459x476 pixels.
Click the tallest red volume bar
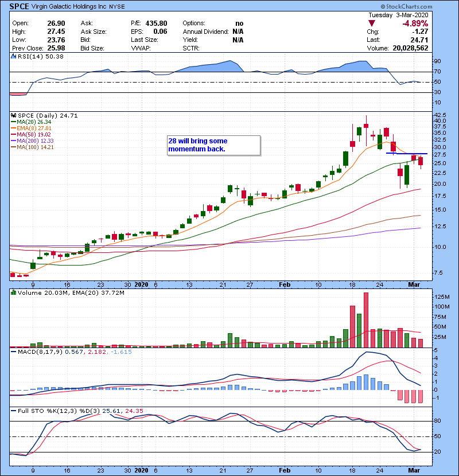366,320
